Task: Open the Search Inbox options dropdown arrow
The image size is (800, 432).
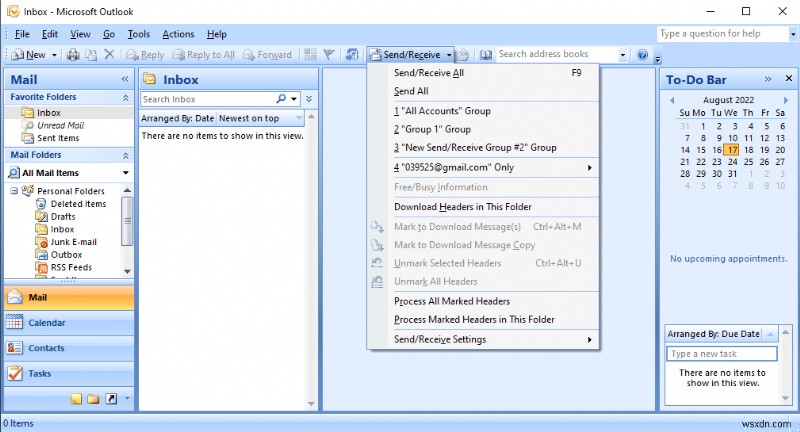Action: (x=294, y=99)
